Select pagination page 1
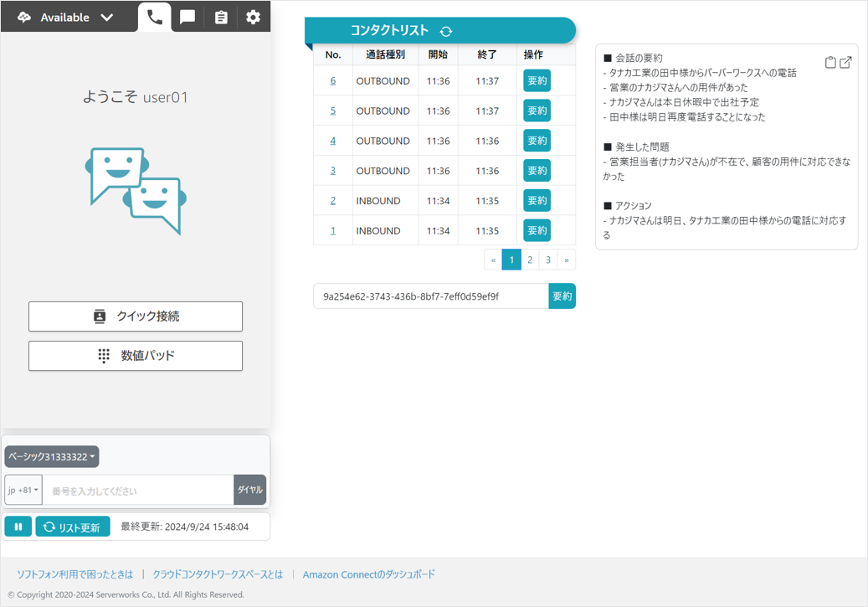868x607 pixels. (x=511, y=260)
